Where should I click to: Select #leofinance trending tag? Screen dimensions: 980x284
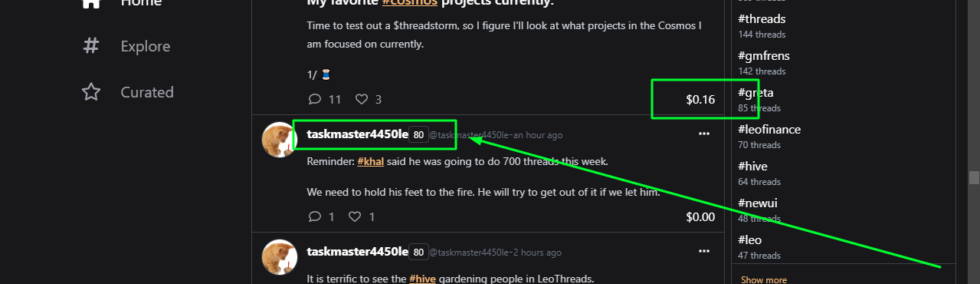pyautogui.click(x=769, y=130)
